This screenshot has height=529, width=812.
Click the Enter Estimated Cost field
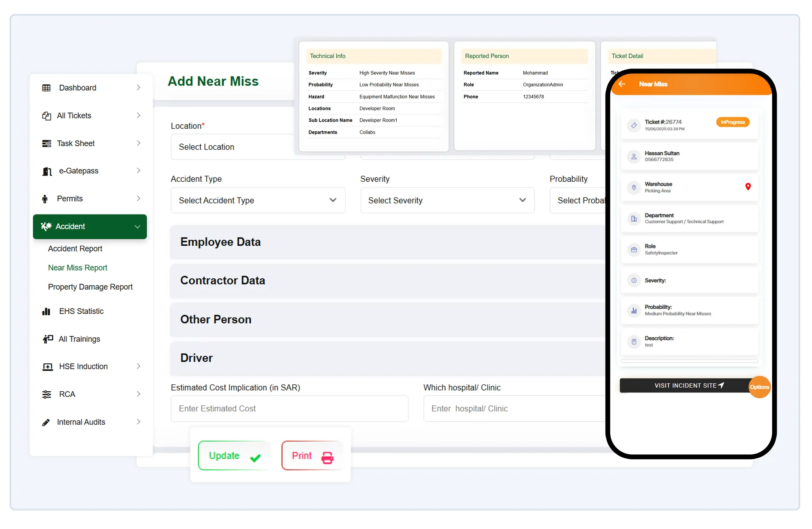pos(289,409)
